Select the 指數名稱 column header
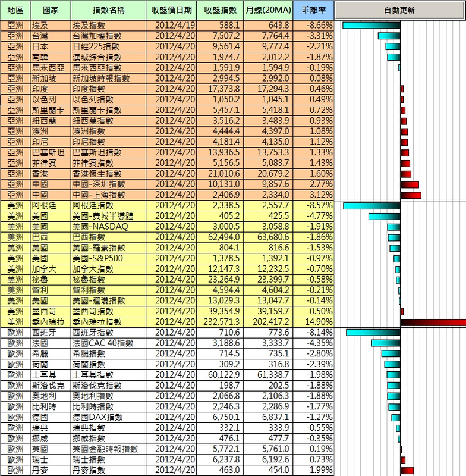466x476 pixels. (x=108, y=10)
